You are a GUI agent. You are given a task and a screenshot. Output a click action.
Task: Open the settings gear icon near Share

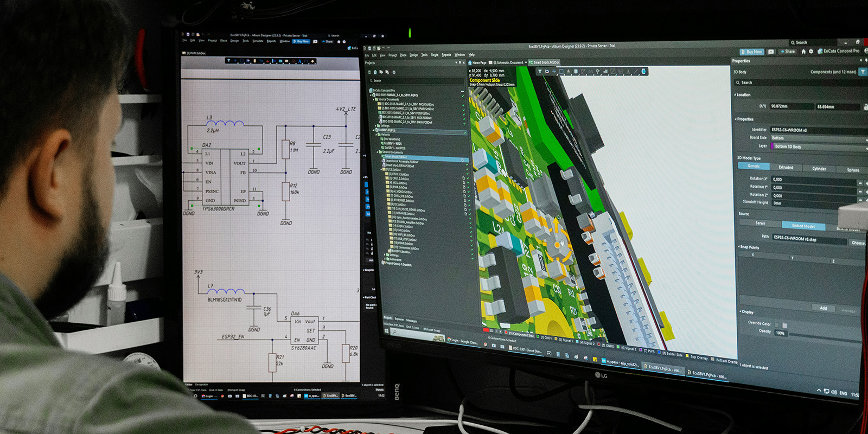click(x=811, y=52)
